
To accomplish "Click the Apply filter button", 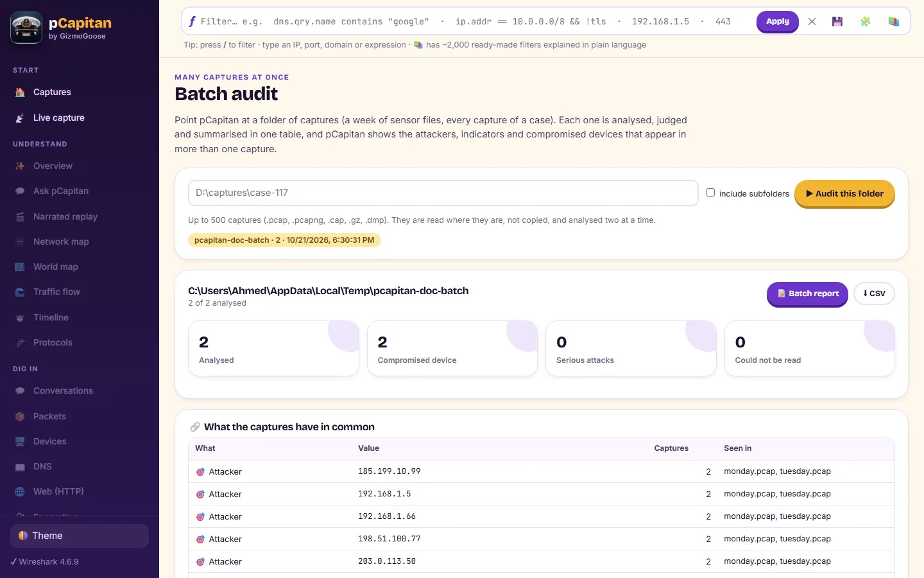I will tap(778, 21).
